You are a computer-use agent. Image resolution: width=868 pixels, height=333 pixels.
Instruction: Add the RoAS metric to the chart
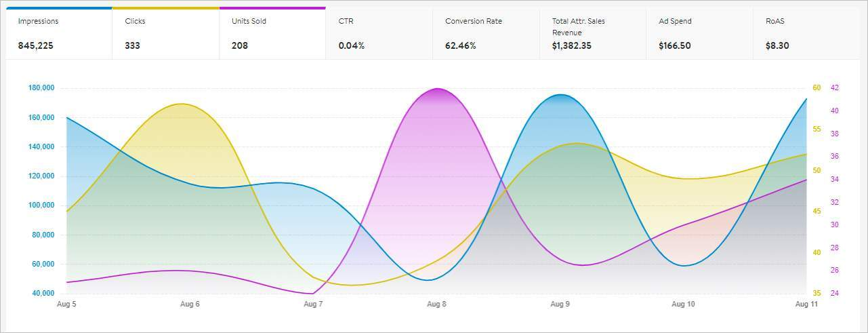pyautogui.click(x=806, y=33)
